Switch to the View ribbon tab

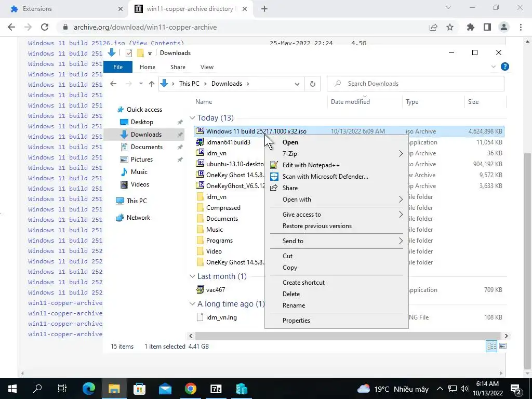click(207, 67)
